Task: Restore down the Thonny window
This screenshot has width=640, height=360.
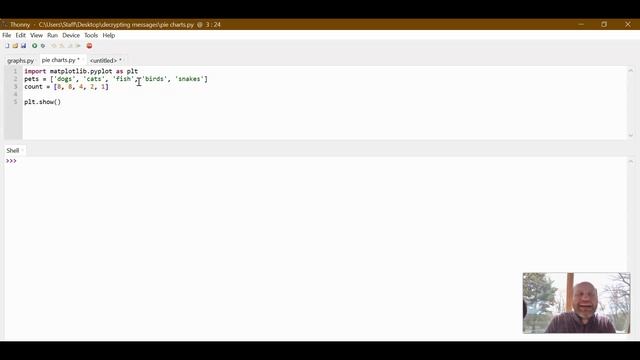Action: [x=604, y=24]
